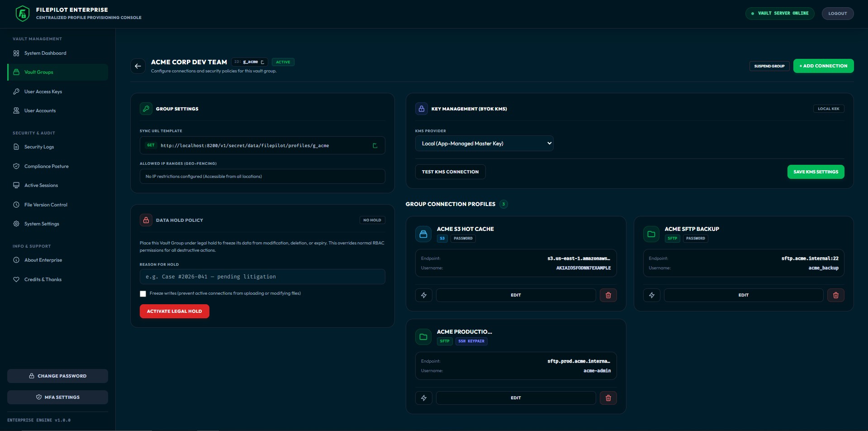Test ACME S3 Hot Cache connection bolt

click(424, 295)
